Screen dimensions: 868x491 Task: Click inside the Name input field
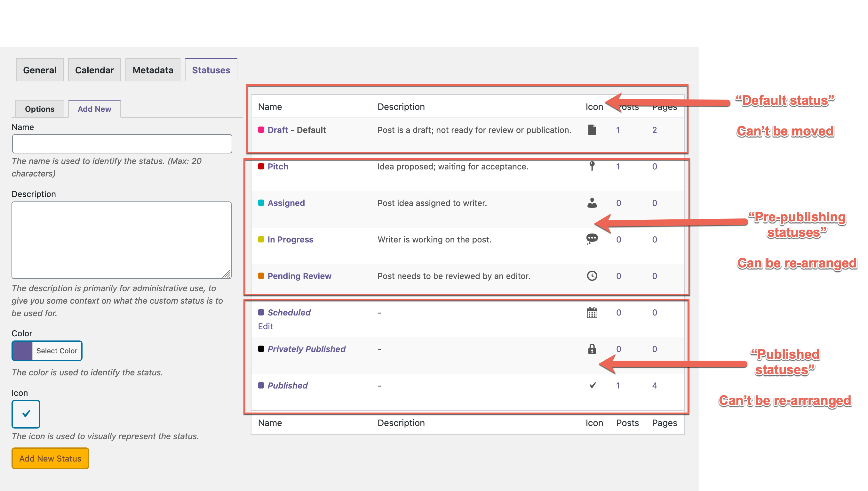tap(121, 144)
